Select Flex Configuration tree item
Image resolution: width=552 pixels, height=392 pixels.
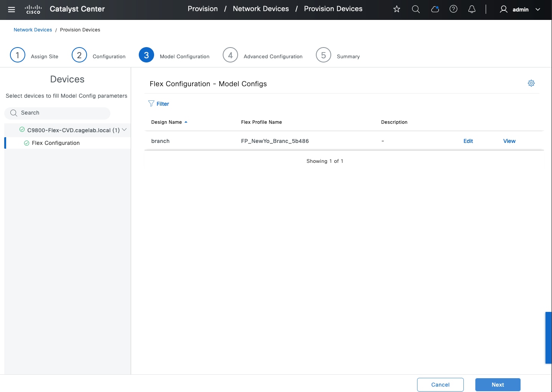click(56, 143)
